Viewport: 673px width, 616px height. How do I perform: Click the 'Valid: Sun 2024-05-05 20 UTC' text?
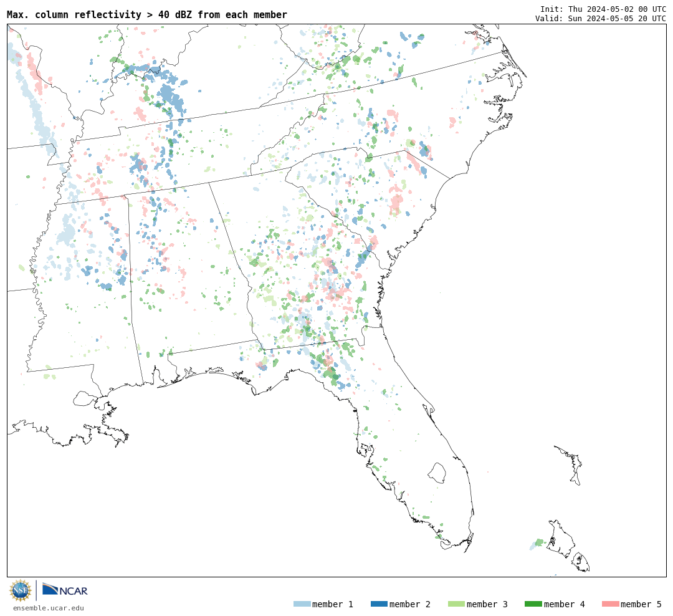[x=601, y=19]
